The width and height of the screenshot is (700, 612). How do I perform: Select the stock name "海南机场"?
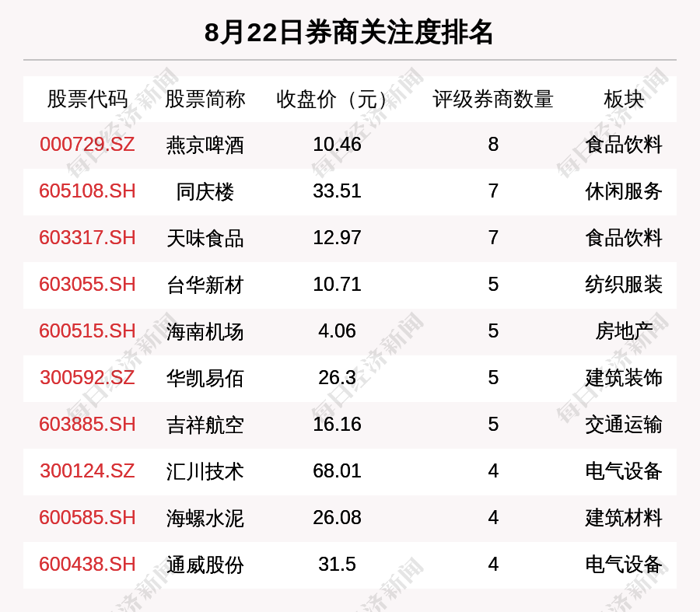205,332
